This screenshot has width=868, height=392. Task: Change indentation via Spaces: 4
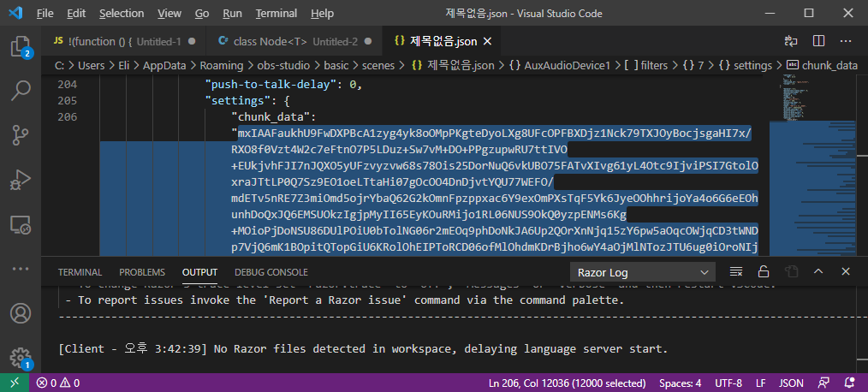pyautogui.click(x=680, y=383)
